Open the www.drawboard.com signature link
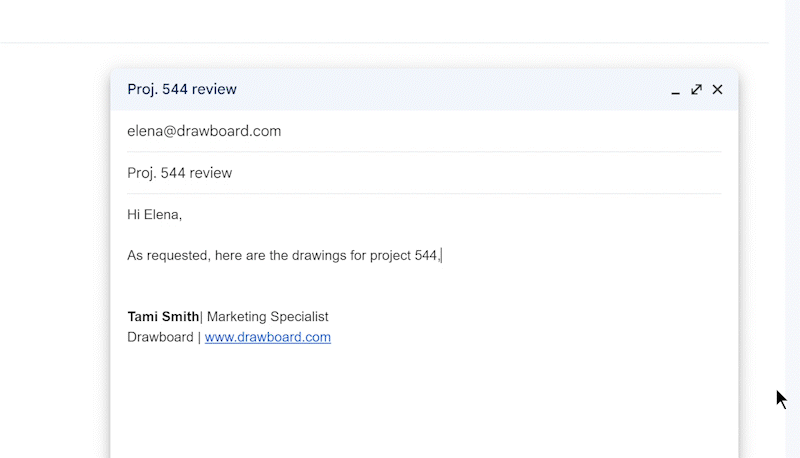This screenshot has height=458, width=800. 268,337
